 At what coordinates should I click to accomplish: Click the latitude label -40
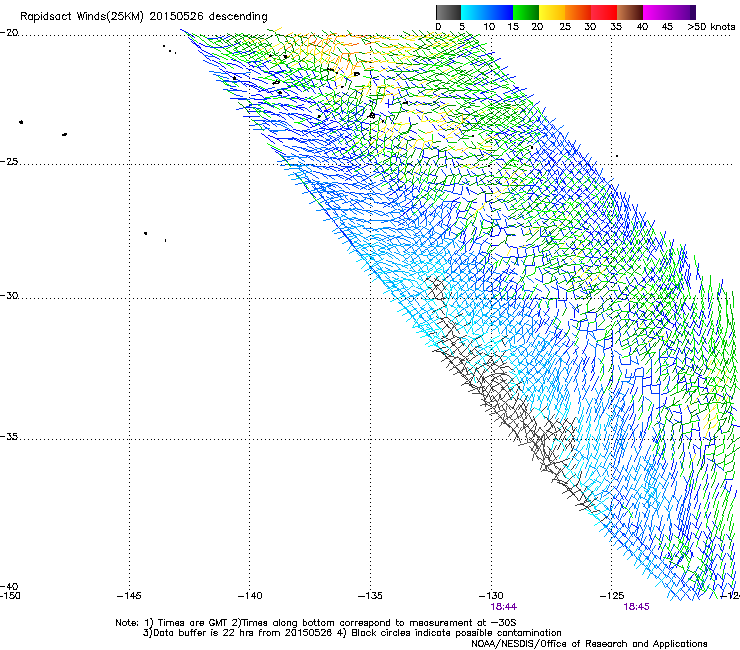(x=9, y=586)
